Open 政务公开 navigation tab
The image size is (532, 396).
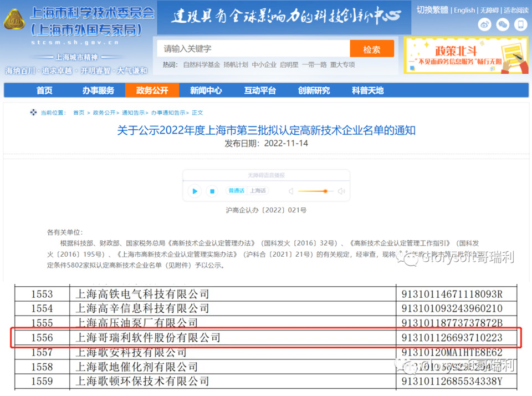pyautogui.click(x=152, y=90)
